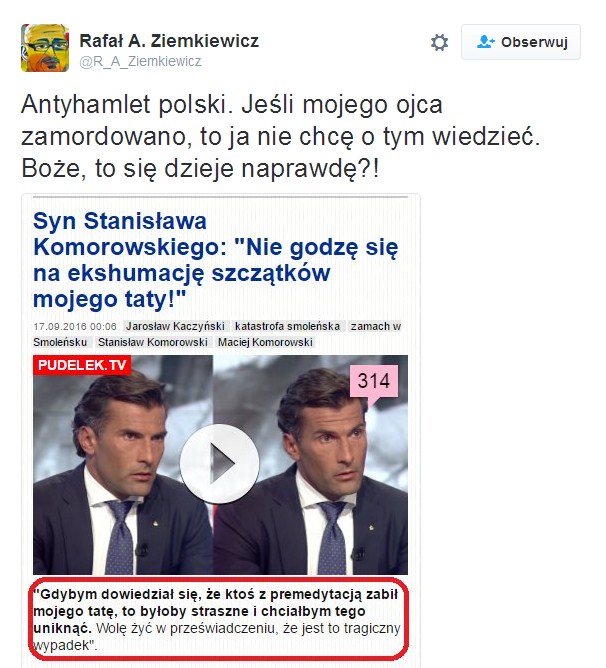606x668 pixels.
Task: Open the 314 comments bubble
Action: pos(374,384)
